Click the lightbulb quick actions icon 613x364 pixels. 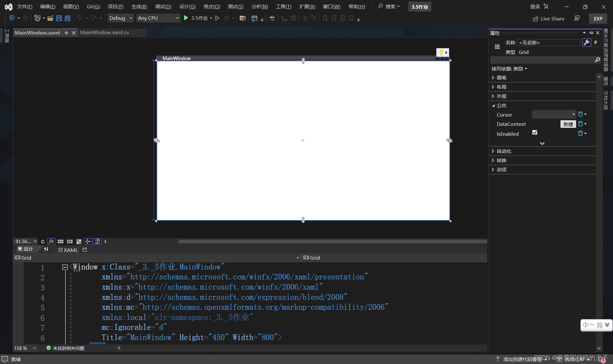[441, 52]
